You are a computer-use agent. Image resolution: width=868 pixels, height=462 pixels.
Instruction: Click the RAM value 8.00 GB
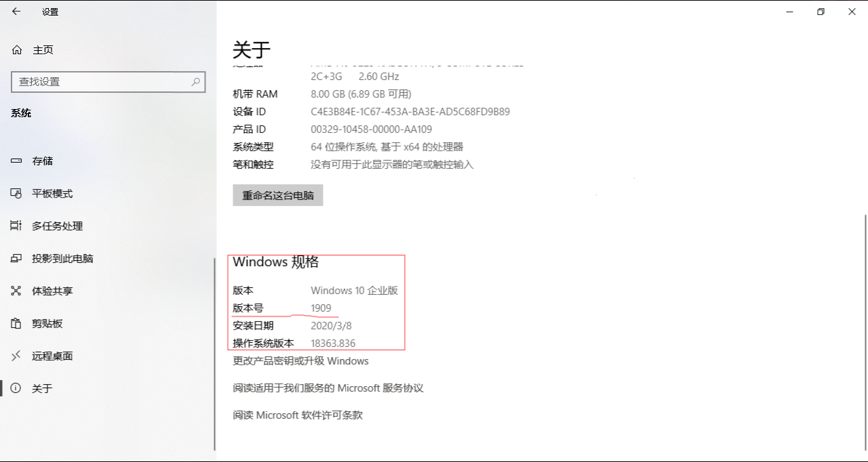[361, 94]
